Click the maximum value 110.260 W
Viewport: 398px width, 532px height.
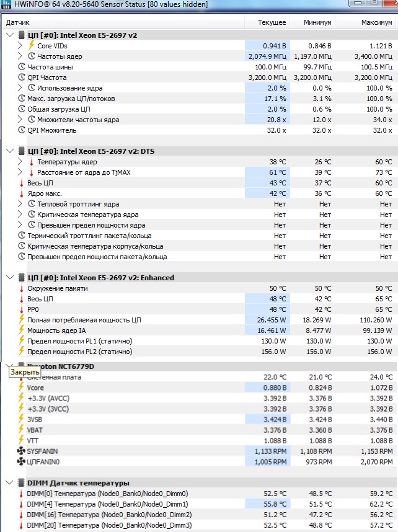click(376, 319)
